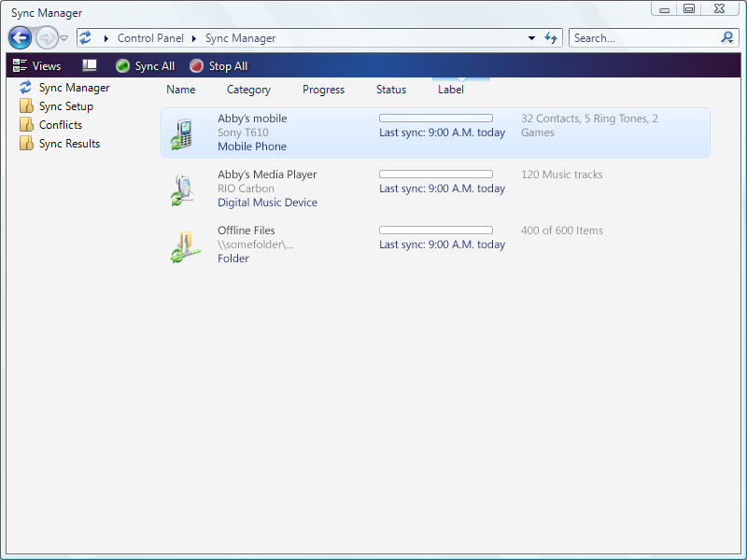This screenshot has width=747, height=560.
Task: Open Sync Results in the sidebar
Action: click(69, 144)
